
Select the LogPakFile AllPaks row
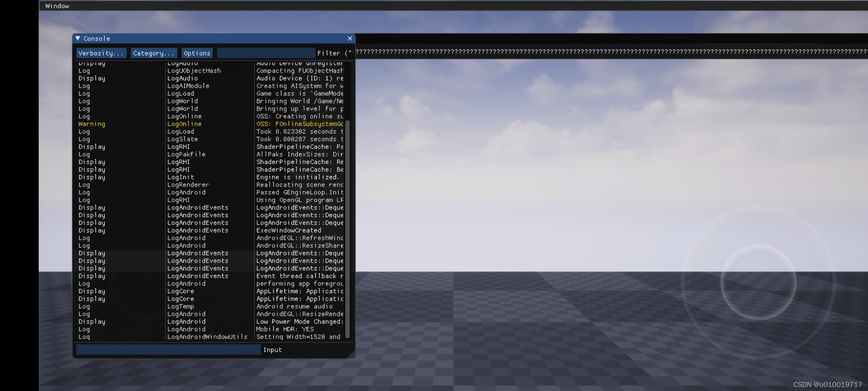(186, 154)
